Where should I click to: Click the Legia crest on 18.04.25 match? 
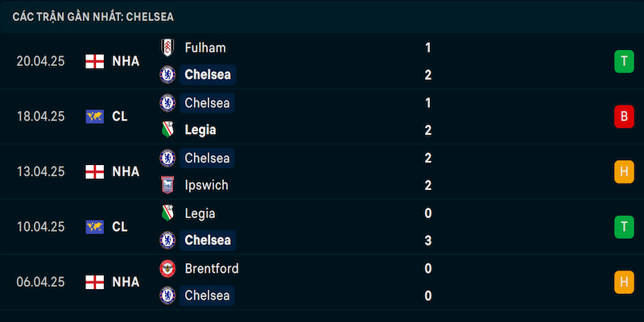[167, 130]
